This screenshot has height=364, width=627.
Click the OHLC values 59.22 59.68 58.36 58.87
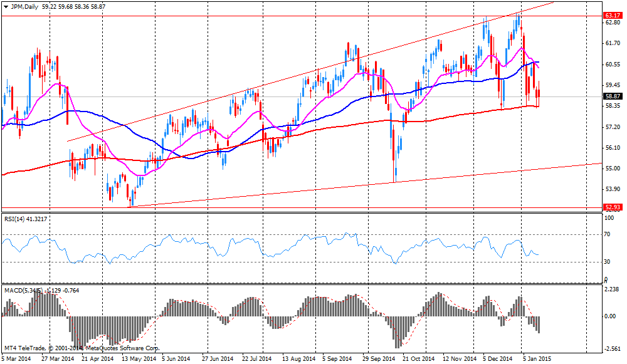click(73, 7)
